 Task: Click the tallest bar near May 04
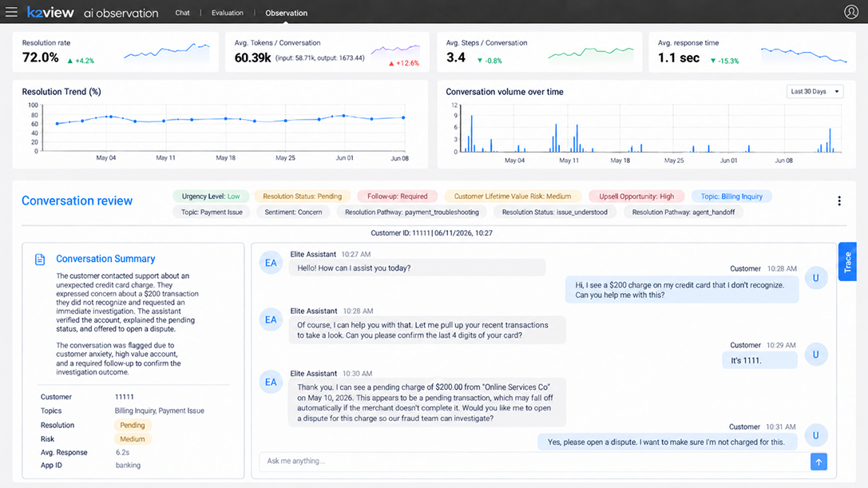(472, 133)
